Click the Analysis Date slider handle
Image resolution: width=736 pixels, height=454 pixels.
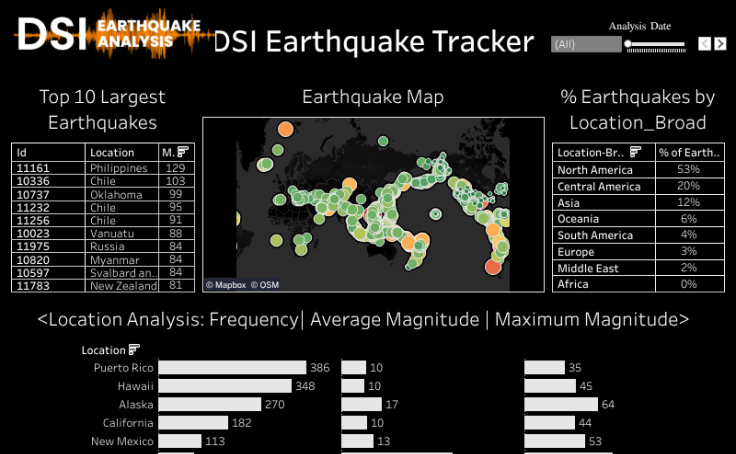pyautogui.click(x=628, y=44)
